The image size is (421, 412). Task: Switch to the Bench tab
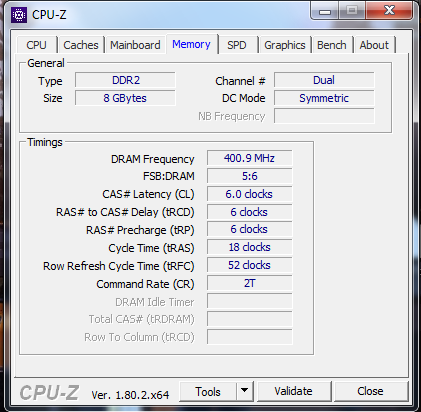[332, 45]
